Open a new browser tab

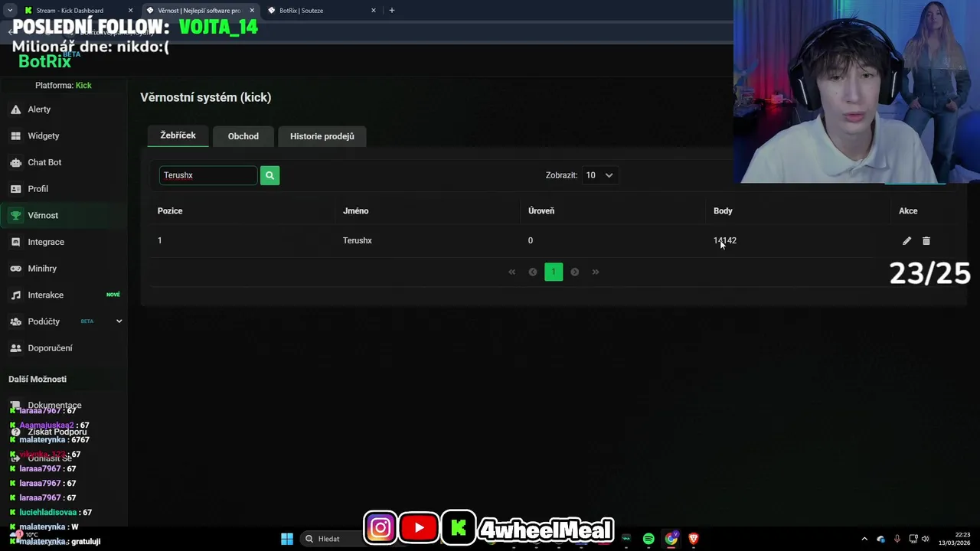pyautogui.click(x=391, y=10)
